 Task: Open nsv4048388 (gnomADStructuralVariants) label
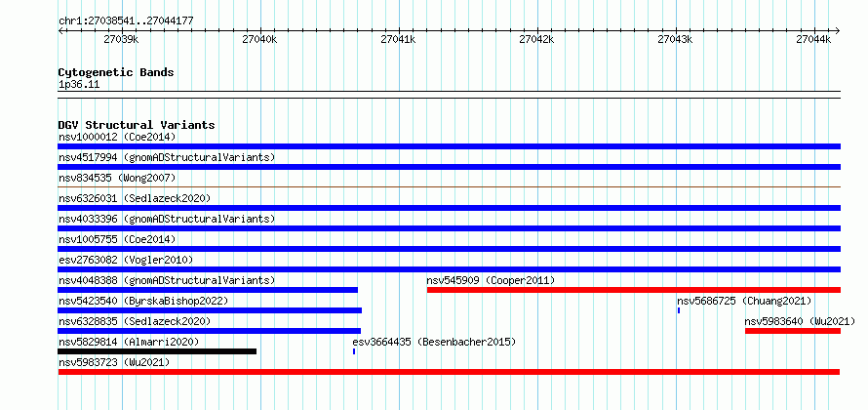pyautogui.click(x=167, y=280)
